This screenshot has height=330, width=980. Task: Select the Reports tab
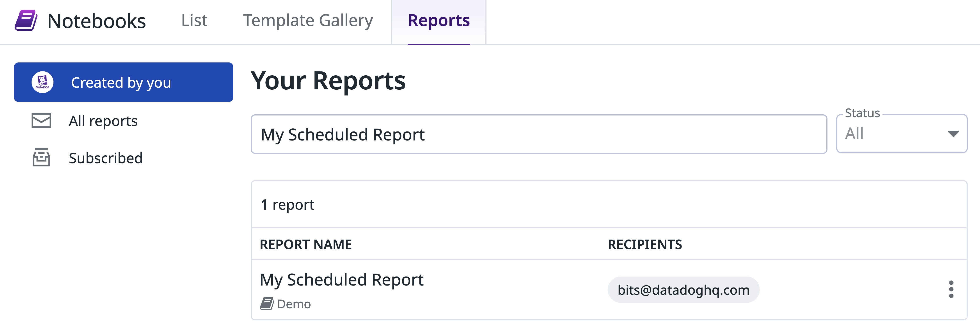(x=439, y=21)
